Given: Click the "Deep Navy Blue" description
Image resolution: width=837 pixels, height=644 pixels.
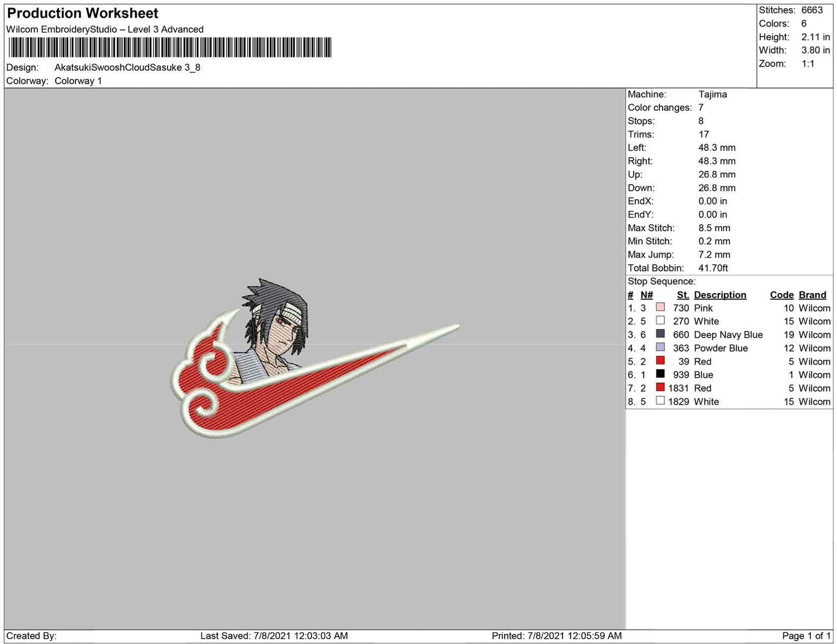Looking at the screenshot, I should pyautogui.click(x=728, y=335).
